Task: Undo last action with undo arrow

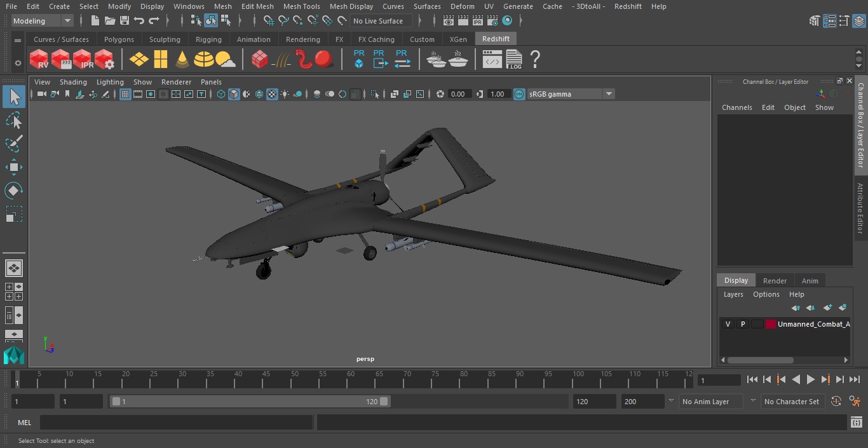Action: click(139, 21)
